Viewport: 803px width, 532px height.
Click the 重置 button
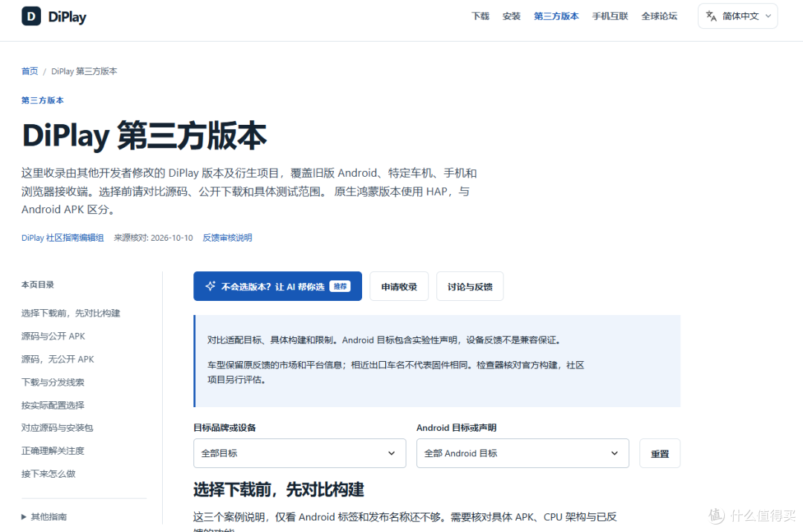660,453
